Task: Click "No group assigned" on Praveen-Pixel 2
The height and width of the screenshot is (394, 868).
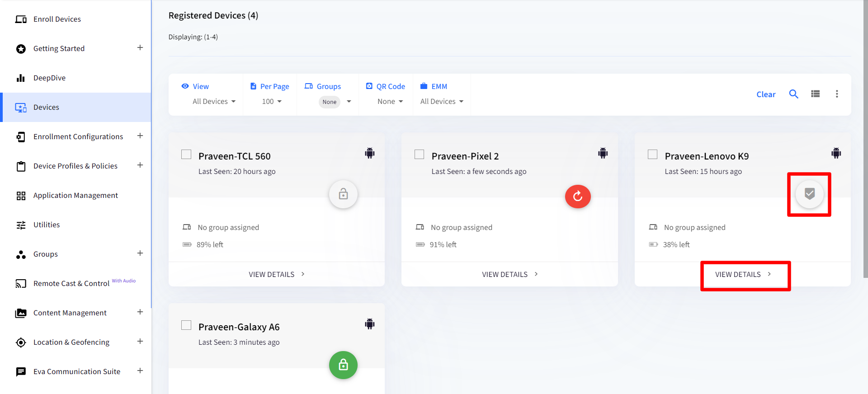Action: pos(462,228)
